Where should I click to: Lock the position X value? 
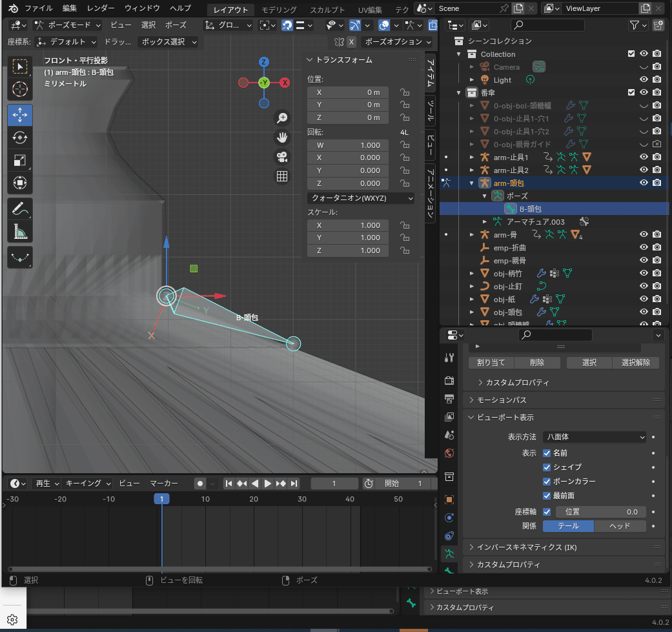405,92
